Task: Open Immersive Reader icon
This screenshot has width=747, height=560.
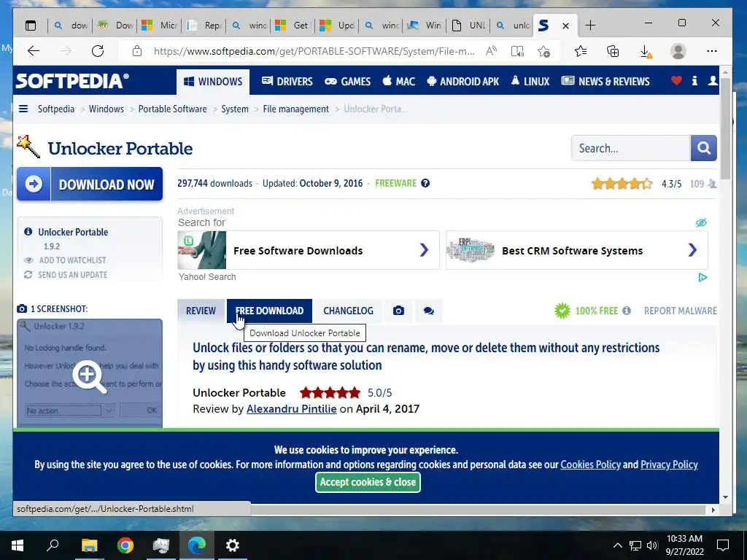Action: pyautogui.click(x=517, y=51)
